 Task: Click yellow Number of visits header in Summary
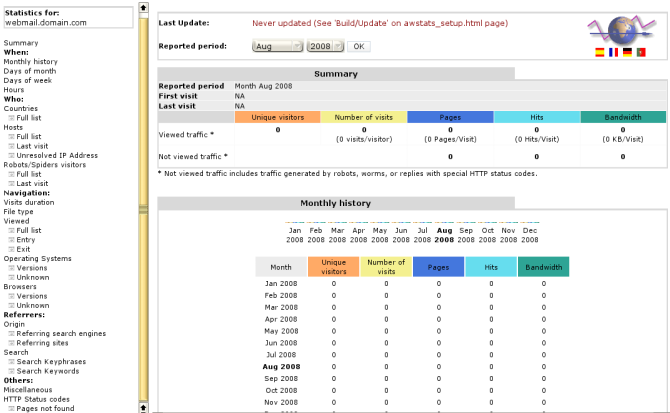point(364,117)
